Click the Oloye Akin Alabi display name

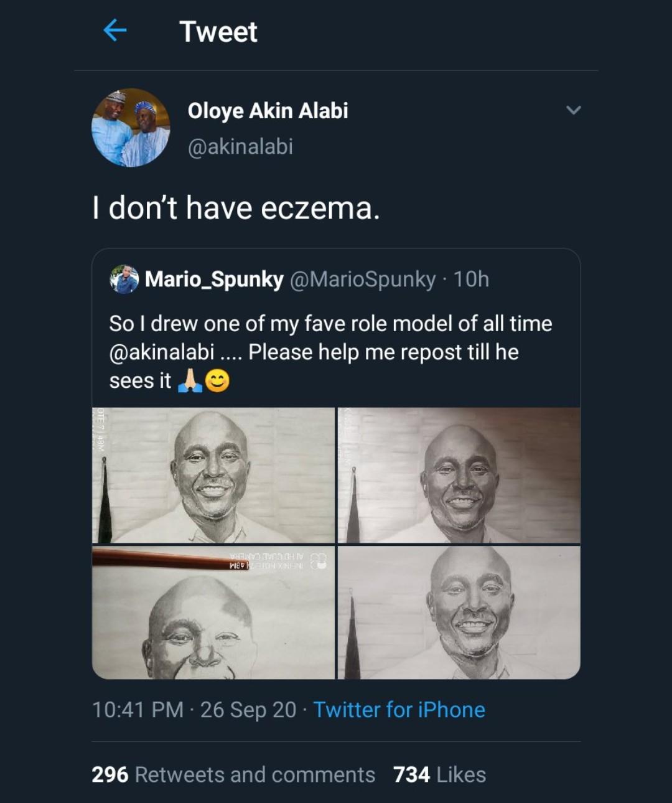tap(268, 111)
